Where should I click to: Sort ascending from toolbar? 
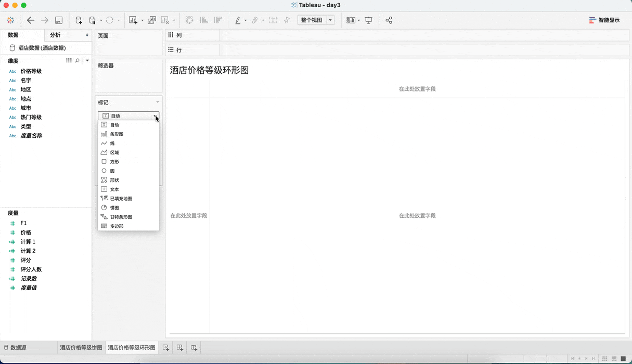tap(204, 20)
